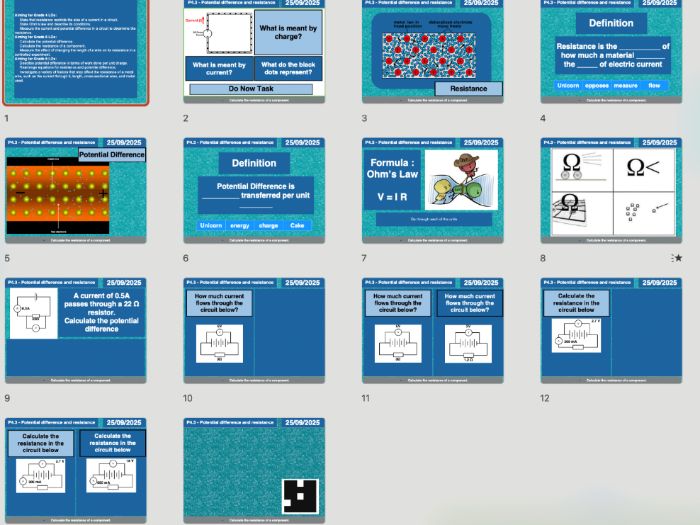
Task: Open slide 3 showing Resistance diagram
Action: (433, 50)
